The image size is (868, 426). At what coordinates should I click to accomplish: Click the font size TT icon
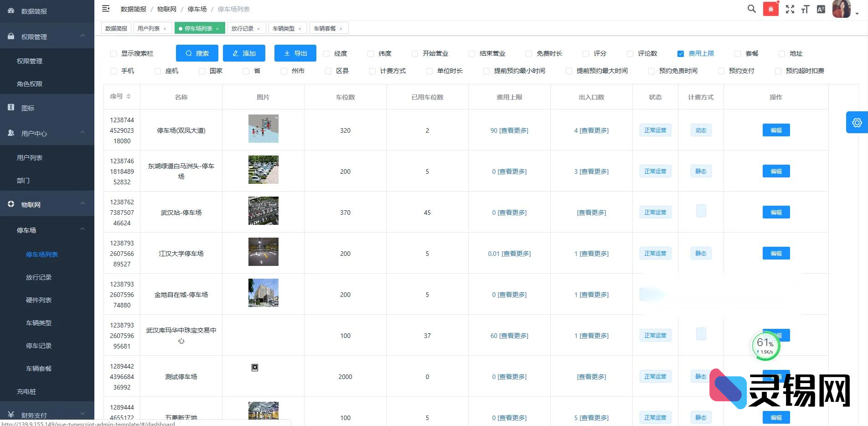[x=805, y=9]
